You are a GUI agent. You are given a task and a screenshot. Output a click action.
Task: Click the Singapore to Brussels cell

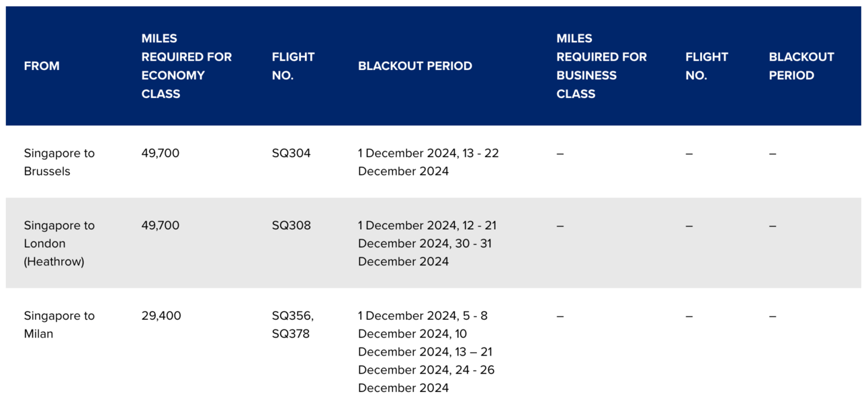(59, 162)
